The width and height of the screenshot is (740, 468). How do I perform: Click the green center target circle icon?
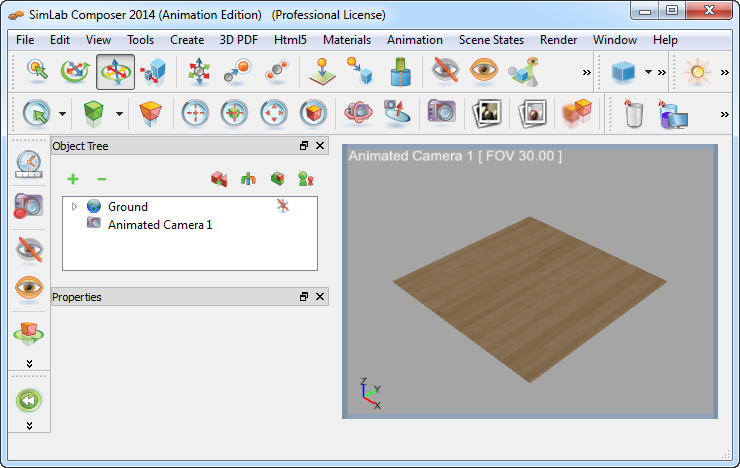(x=235, y=113)
